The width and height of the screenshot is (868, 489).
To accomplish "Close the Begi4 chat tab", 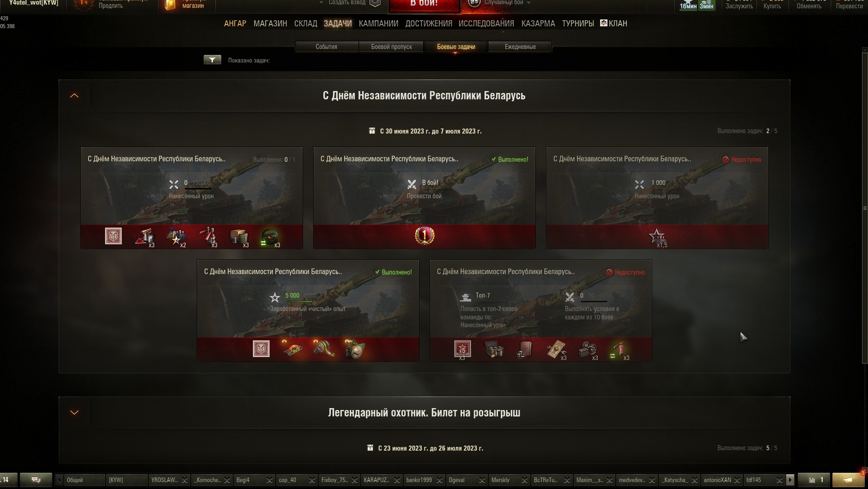I will point(269,480).
